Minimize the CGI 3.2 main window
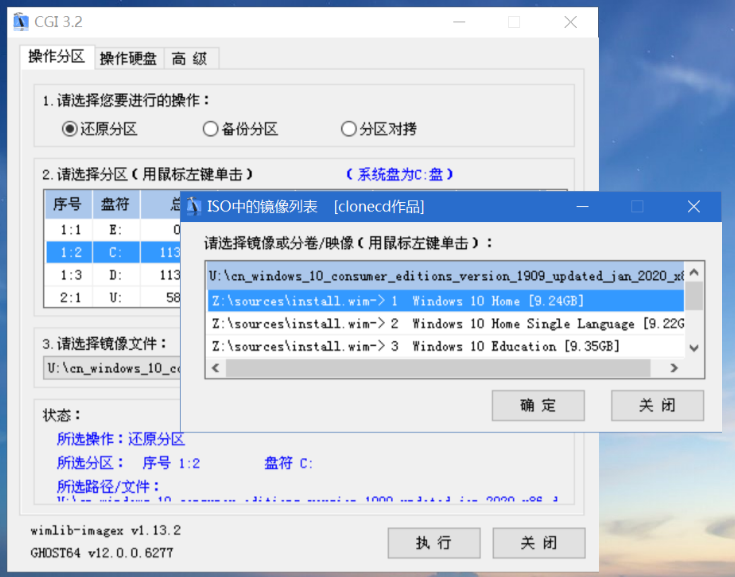Viewport: 735px width, 577px height. [459, 22]
